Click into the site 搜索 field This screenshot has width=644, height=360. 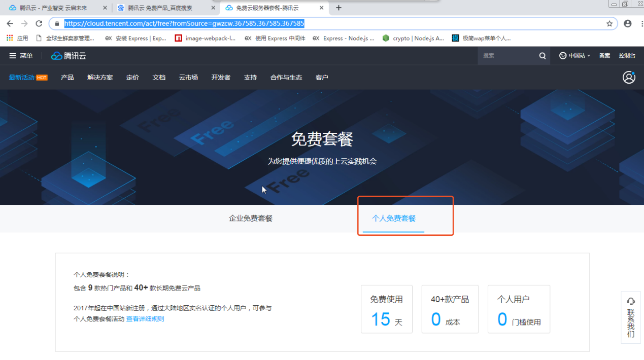(506, 56)
